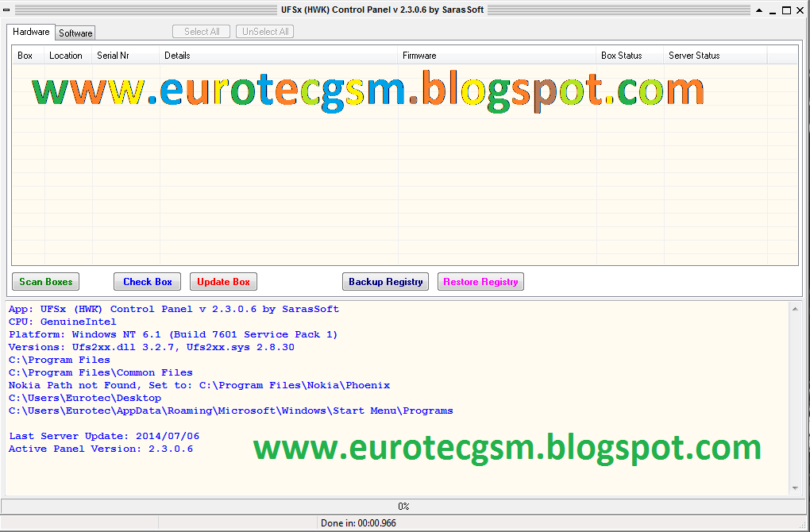
Task: Click the red Update Box button
Action: [x=223, y=282]
